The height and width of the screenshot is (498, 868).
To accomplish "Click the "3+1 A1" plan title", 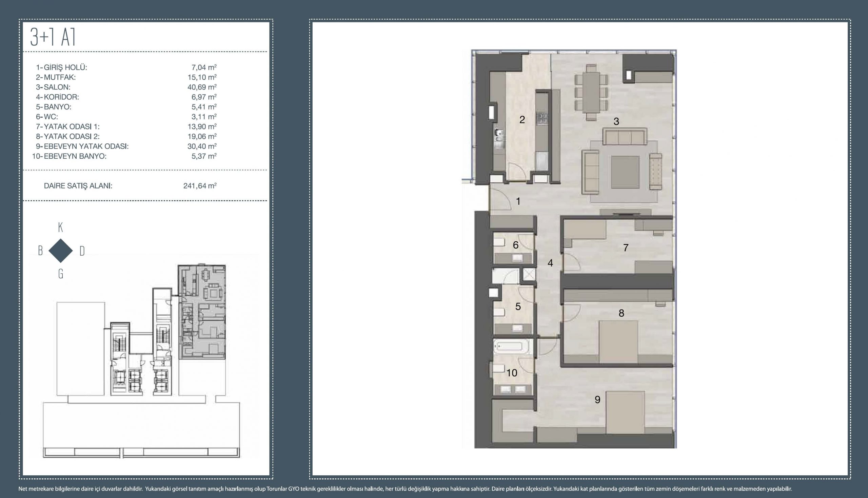I will click(x=53, y=37).
